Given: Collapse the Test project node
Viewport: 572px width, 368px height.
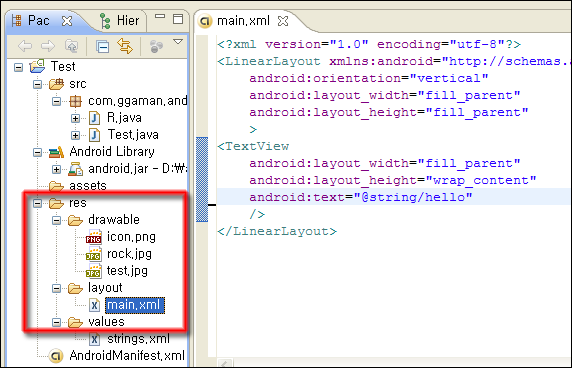Looking at the screenshot, I should click(x=19, y=67).
